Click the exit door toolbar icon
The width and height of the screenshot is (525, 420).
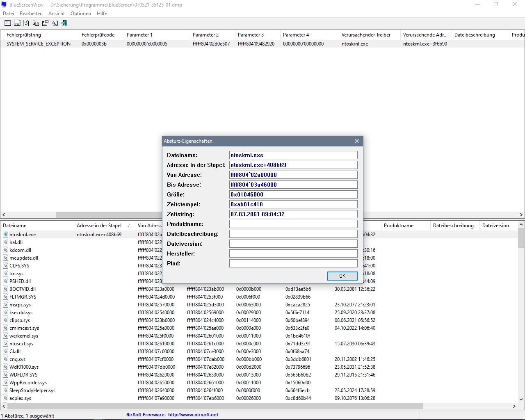[64, 23]
